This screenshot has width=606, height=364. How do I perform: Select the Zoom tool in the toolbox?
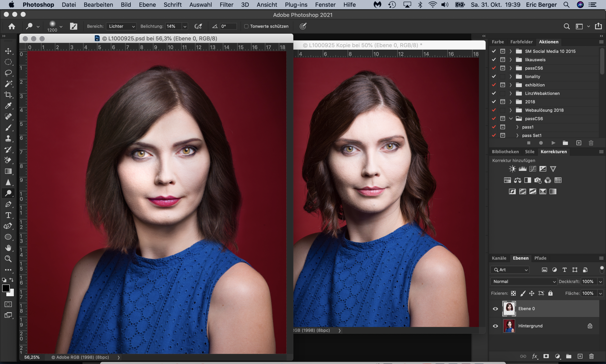[8, 259]
